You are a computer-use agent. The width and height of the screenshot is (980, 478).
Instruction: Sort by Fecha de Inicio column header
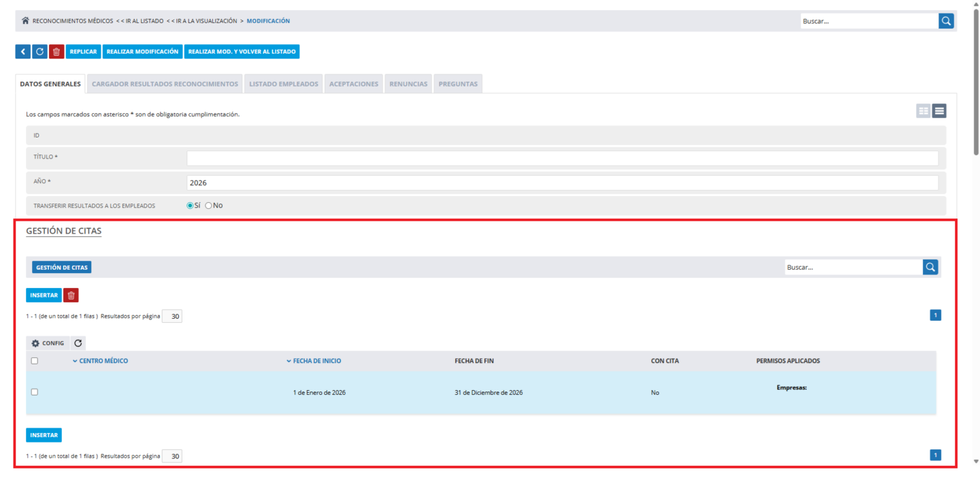316,361
